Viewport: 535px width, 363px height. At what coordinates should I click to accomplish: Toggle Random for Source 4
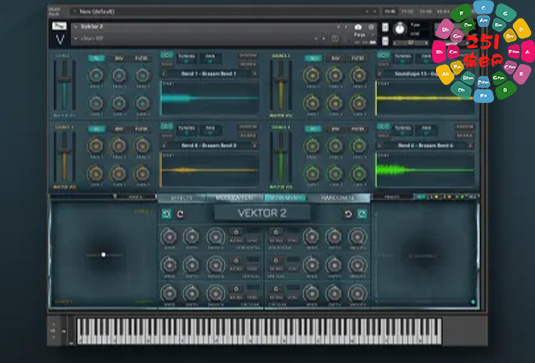coord(464,127)
